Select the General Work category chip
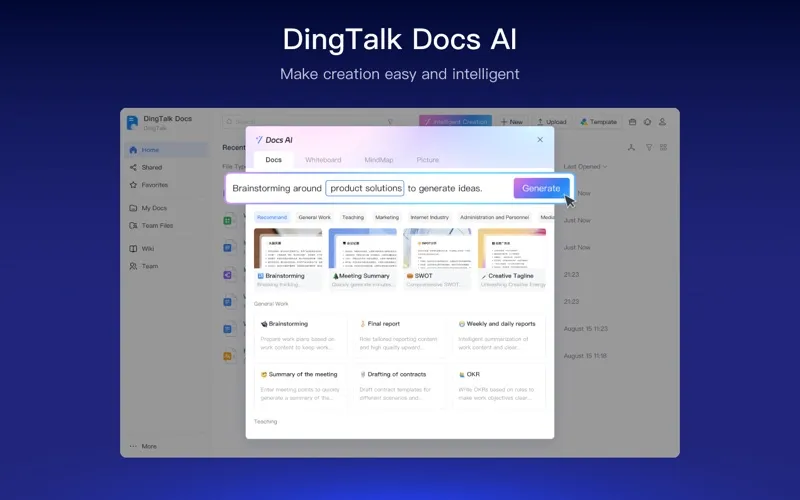Image resolution: width=800 pixels, height=500 pixels. click(314, 217)
